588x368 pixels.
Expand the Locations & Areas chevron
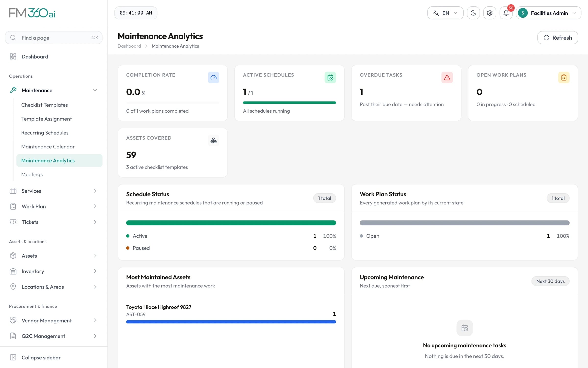(x=95, y=287)
